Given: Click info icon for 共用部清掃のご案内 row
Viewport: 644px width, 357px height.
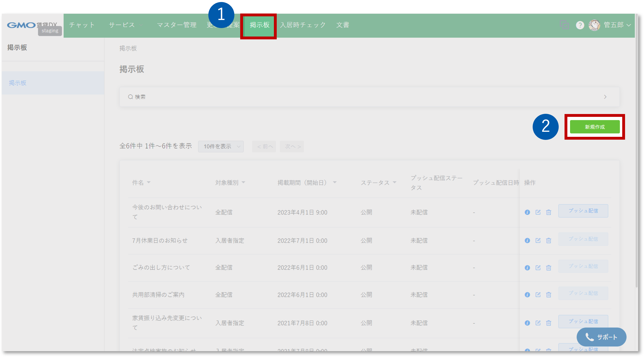Looking at the screenshot, I should coord(527,295).
